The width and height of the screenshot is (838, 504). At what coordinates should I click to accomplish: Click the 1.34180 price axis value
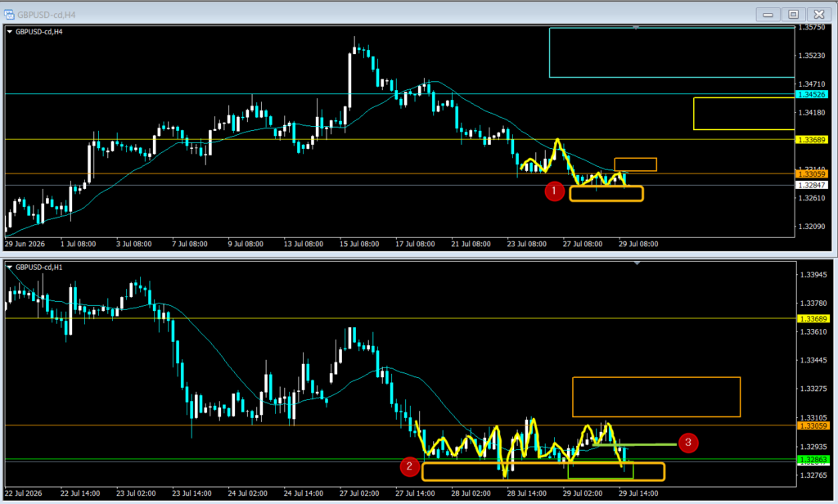812,112
